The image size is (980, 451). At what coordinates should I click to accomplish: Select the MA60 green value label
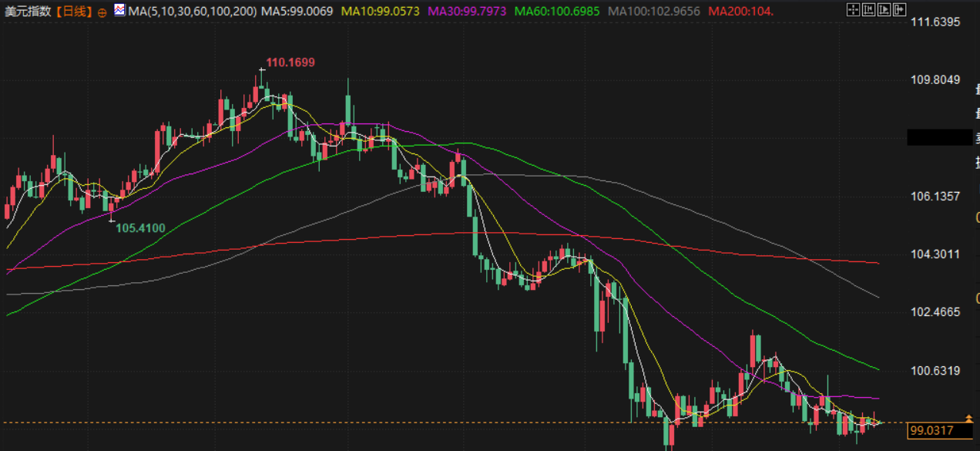(x=558, y=12)
